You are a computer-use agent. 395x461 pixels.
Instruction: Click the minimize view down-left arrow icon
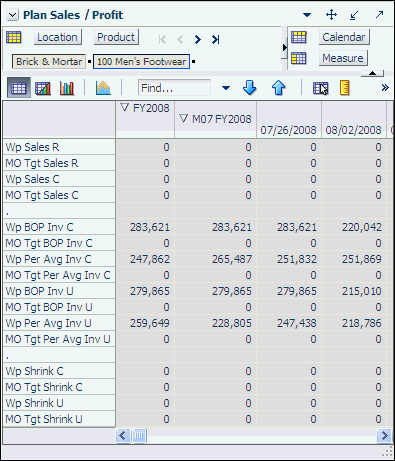coord(354,15)
